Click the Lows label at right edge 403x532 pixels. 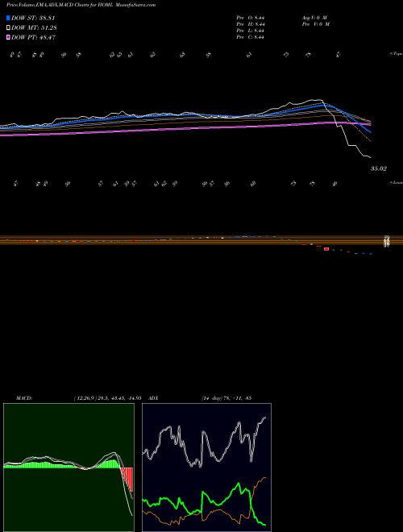[x=397, y=182]
